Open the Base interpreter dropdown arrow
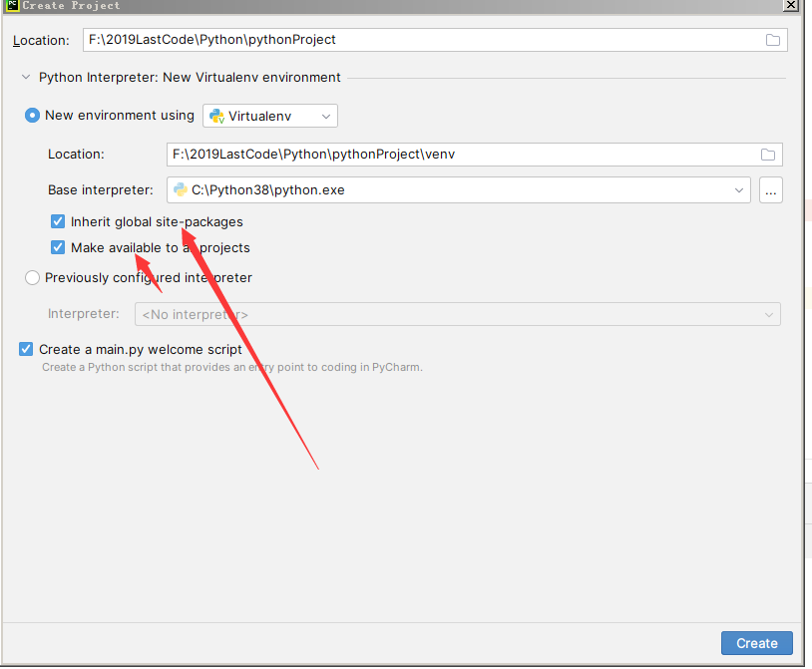The image size is (812, 669). point(739,189)
